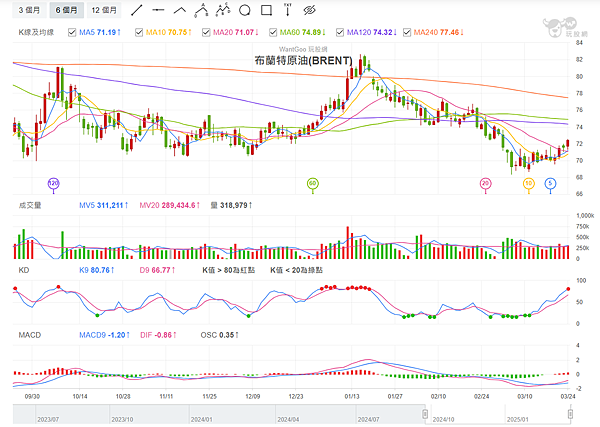Select the trend line drawing tool

[137, 10]
